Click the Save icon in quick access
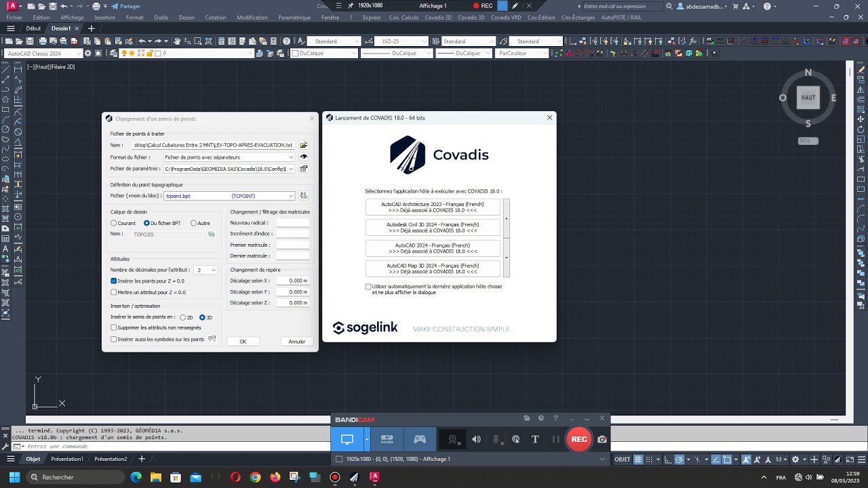The image size is (868, 488). [x=52, y=6]
